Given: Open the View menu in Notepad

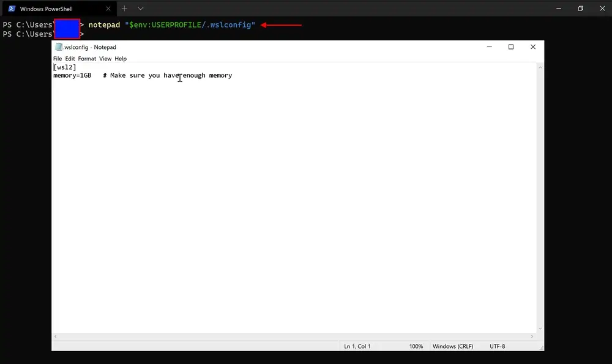Looking at the screenshot, I should click(105, 59).
